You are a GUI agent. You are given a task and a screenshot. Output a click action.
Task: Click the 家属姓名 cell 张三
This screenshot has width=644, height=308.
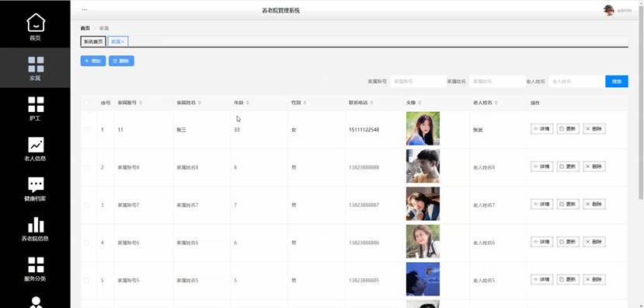pos(182,130)
